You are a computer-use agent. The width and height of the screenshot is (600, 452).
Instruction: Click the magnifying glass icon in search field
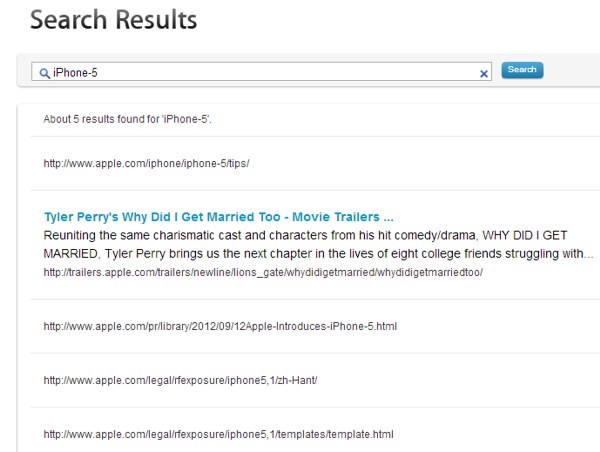coord(44,73)
